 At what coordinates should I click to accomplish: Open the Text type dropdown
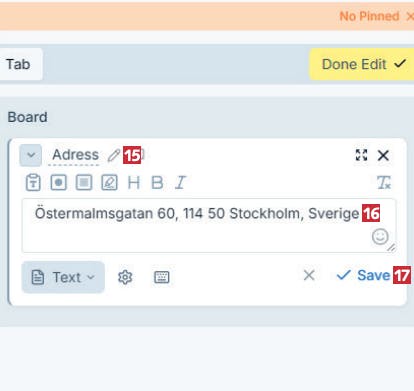pos(63,277)
